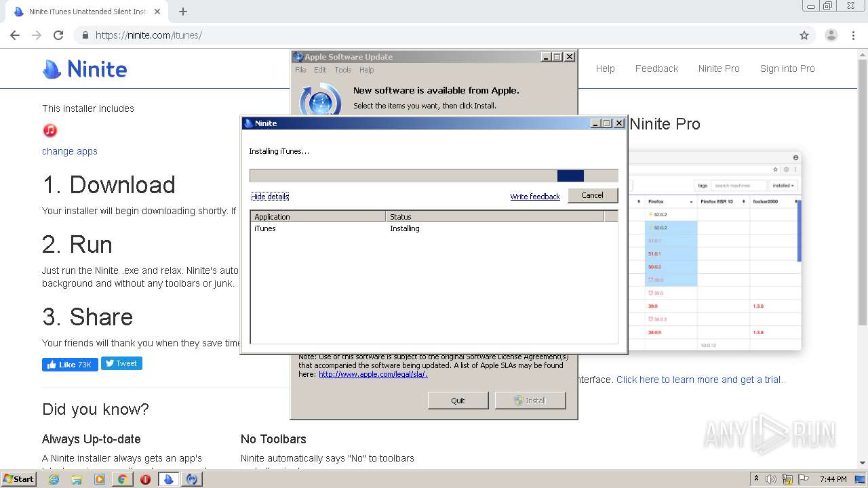868x488 pixels.
Task: Open the Opera icon in the taskbar
Action: pyautogui.click(x=145, y=479)
